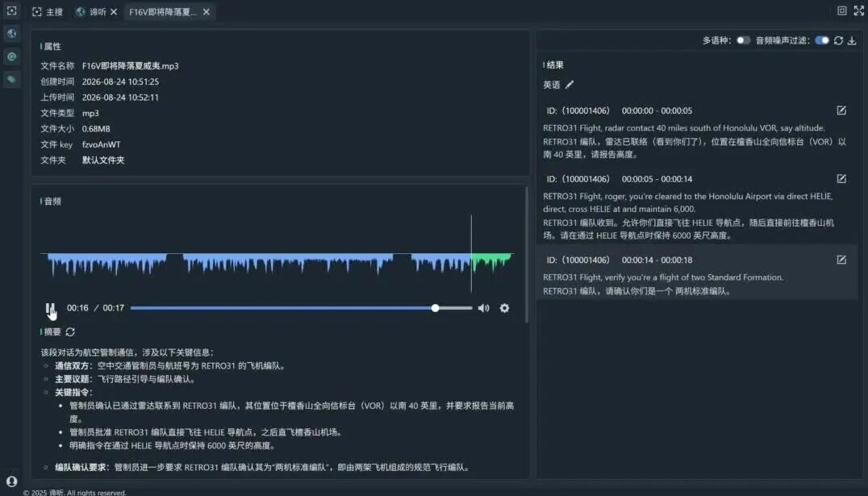Refresh the transcription results
The width and height of the screenshot is (868, 496).
pos(838,40)
